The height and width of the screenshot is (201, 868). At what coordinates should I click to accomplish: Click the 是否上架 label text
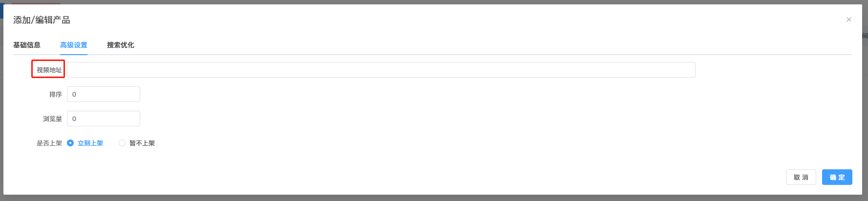[49, 143]
